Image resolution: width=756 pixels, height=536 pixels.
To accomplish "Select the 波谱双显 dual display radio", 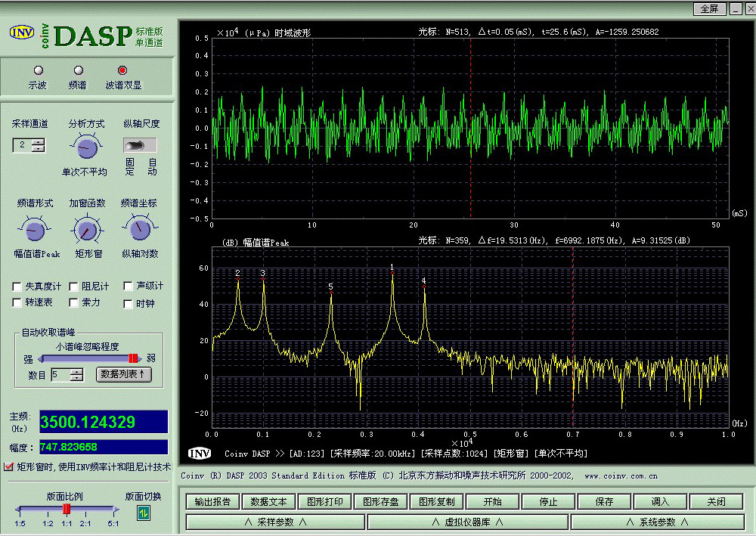I will (122, 70).
